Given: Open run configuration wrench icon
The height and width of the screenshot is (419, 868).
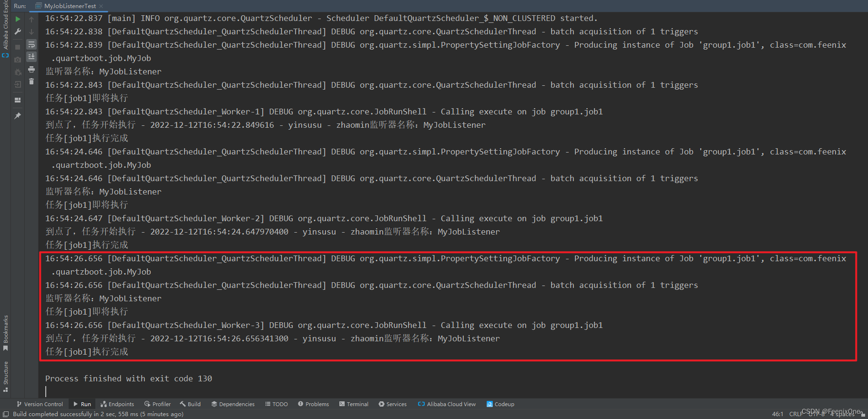Looking at the screenshot, I should tap(18, 31).
